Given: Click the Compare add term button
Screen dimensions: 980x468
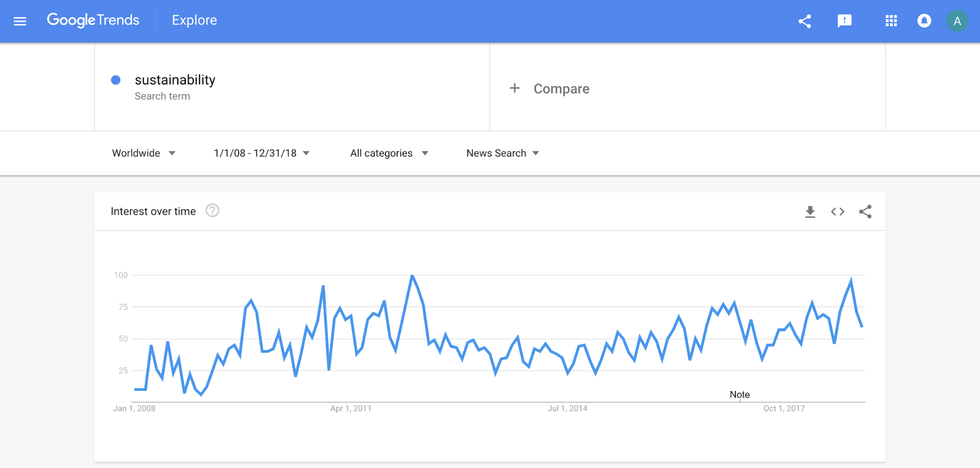Looking at the screenshot, I should [549, 89].
